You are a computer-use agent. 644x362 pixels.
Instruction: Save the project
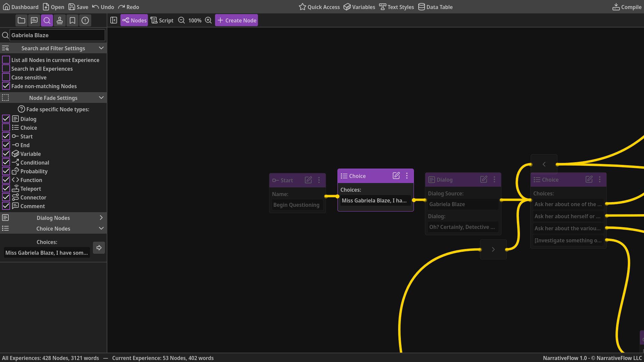78,7
